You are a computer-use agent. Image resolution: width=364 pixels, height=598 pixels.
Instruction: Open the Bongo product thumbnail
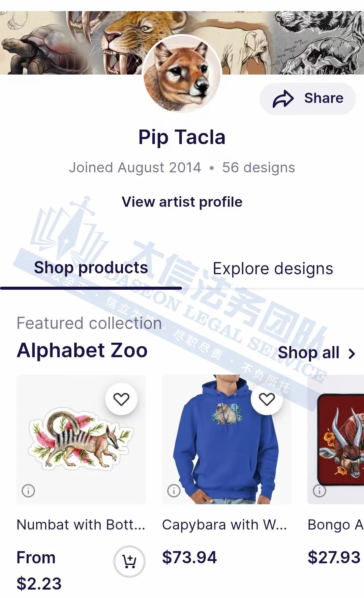tap(336, 439)
